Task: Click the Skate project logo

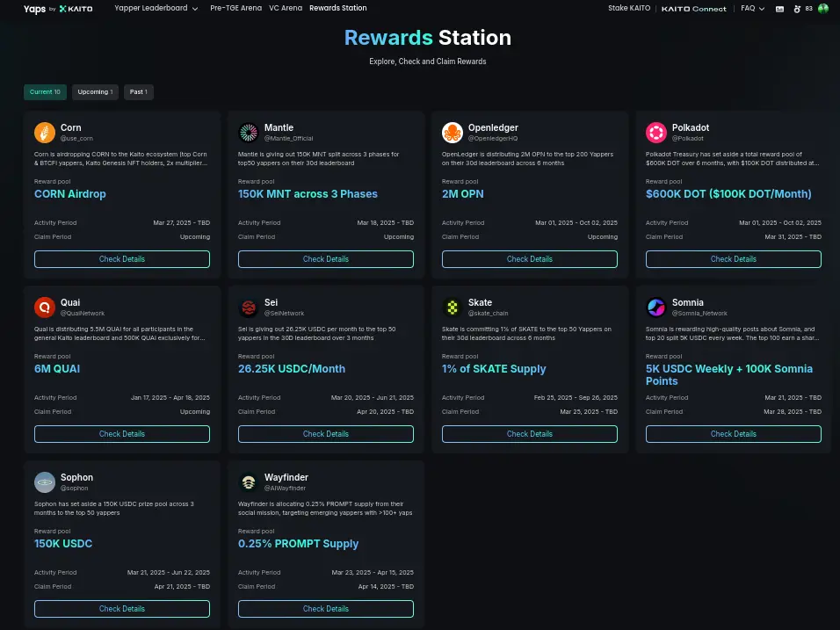Action: coord(453,308)
